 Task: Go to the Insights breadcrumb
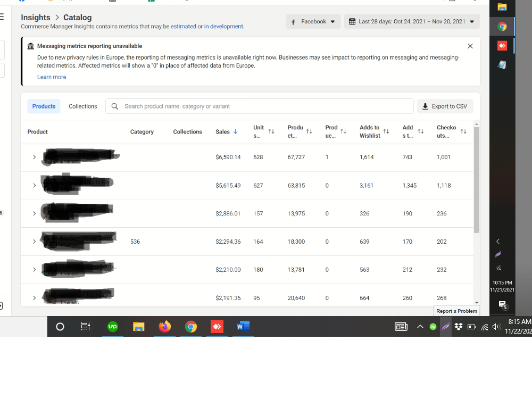[35, 18]
